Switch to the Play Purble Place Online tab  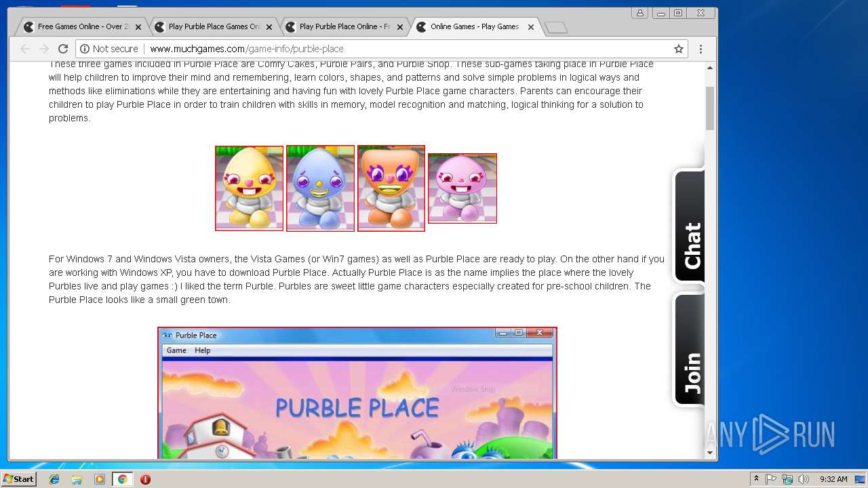tap(344, 27)
